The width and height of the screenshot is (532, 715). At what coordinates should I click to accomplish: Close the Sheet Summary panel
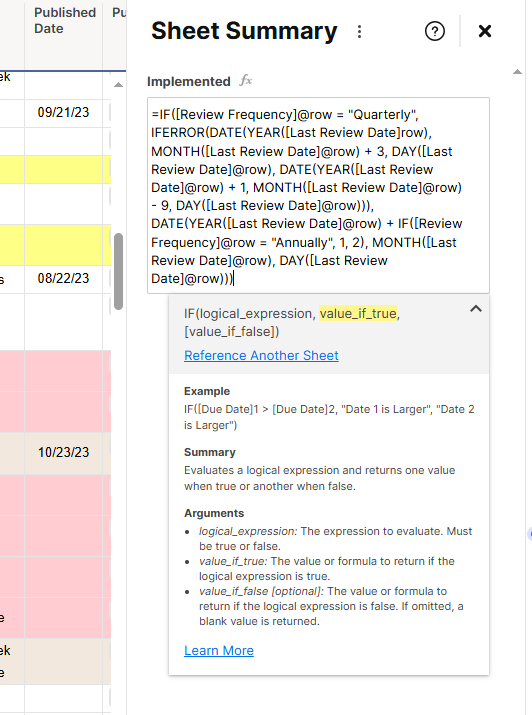coord(485,31)
